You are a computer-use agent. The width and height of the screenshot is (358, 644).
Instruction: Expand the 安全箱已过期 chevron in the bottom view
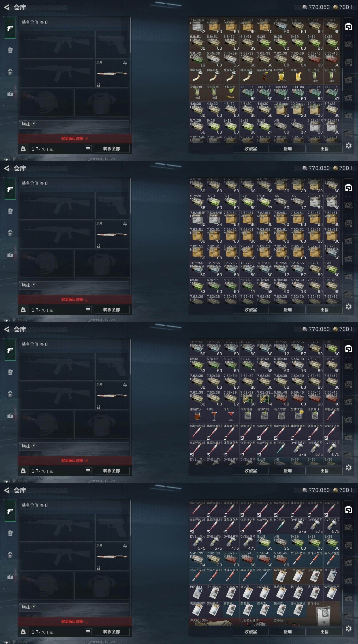coord(86,621)
